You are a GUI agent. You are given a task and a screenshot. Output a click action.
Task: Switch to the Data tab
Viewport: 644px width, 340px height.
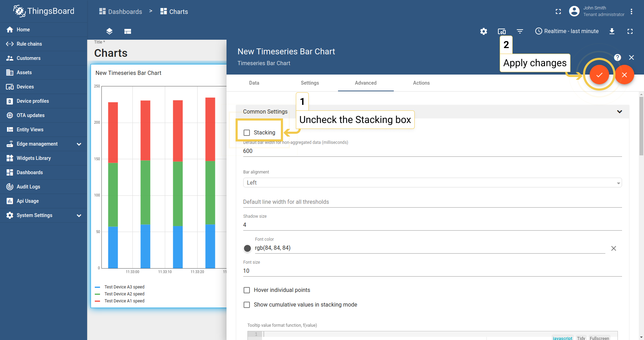tap(254, 83)
